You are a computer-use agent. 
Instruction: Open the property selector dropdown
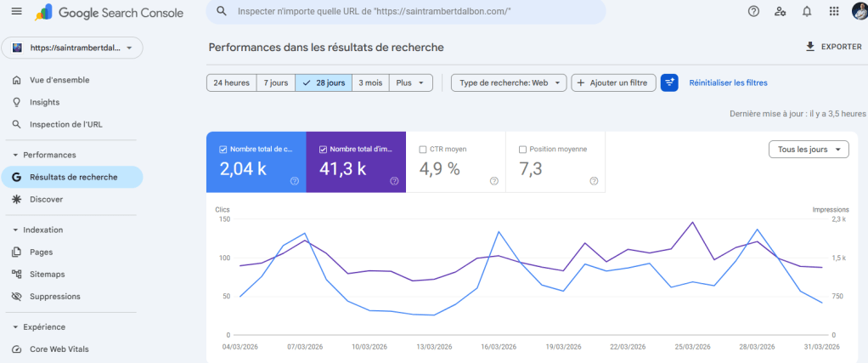point(72,48)
